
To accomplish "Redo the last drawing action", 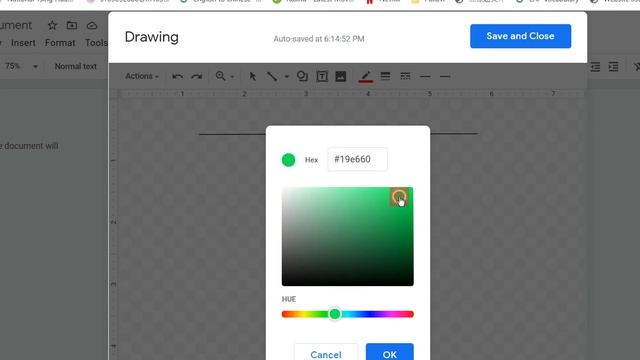I will click(x=197, y=76).
